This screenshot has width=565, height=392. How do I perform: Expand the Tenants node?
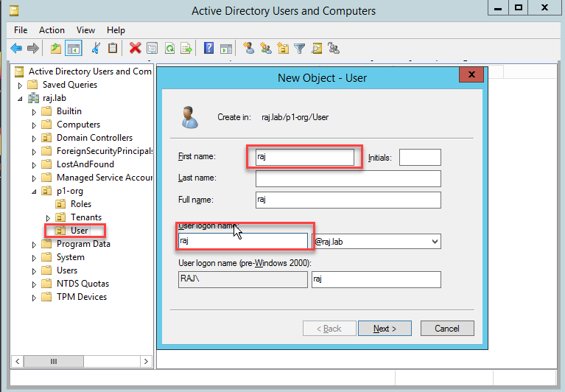pyautogui.click(x=48, y=218)
